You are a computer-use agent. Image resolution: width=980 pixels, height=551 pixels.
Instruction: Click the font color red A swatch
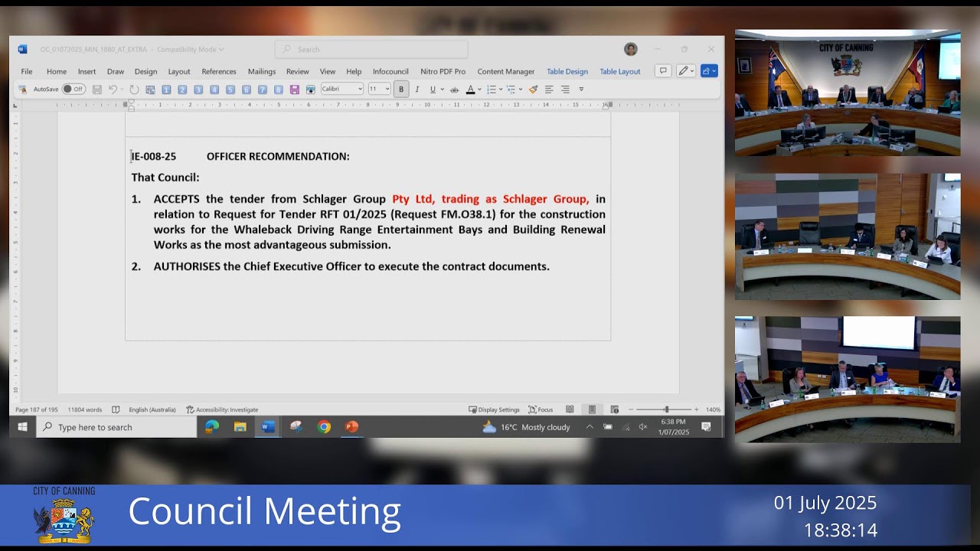(x=470, y=90)
